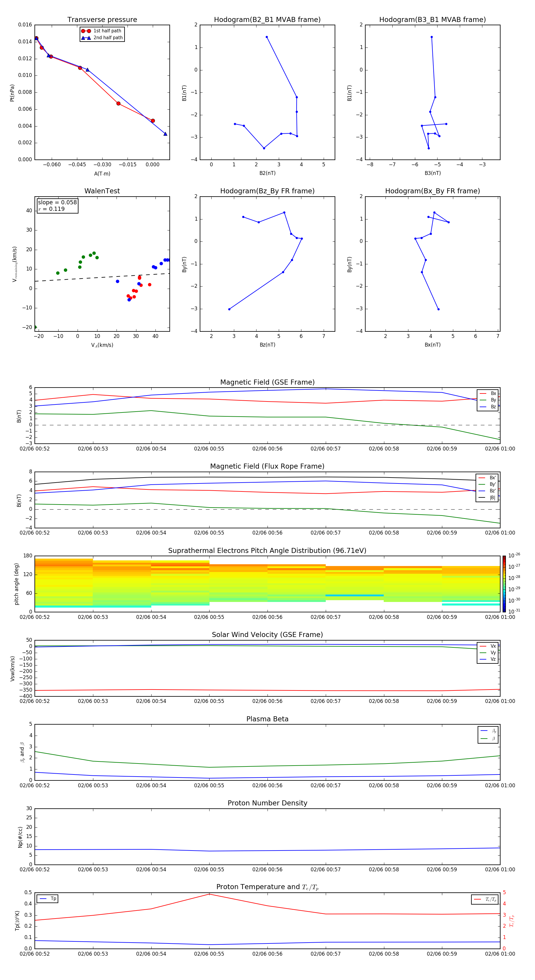Click the 'slope = 0.058' annotation
The width and height of the screenshot is (535, 980).
pos(57,203)
